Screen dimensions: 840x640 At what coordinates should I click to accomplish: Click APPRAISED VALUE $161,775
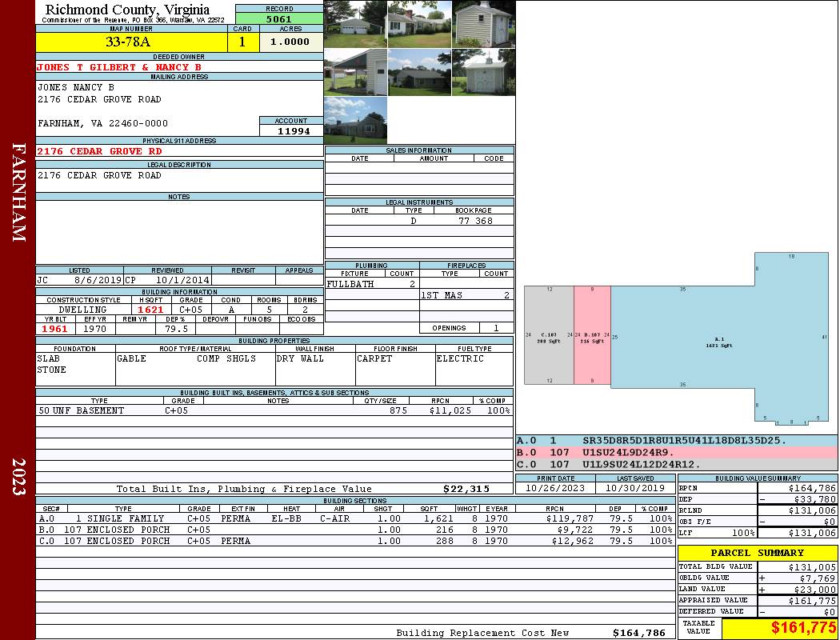pos(812,601)
